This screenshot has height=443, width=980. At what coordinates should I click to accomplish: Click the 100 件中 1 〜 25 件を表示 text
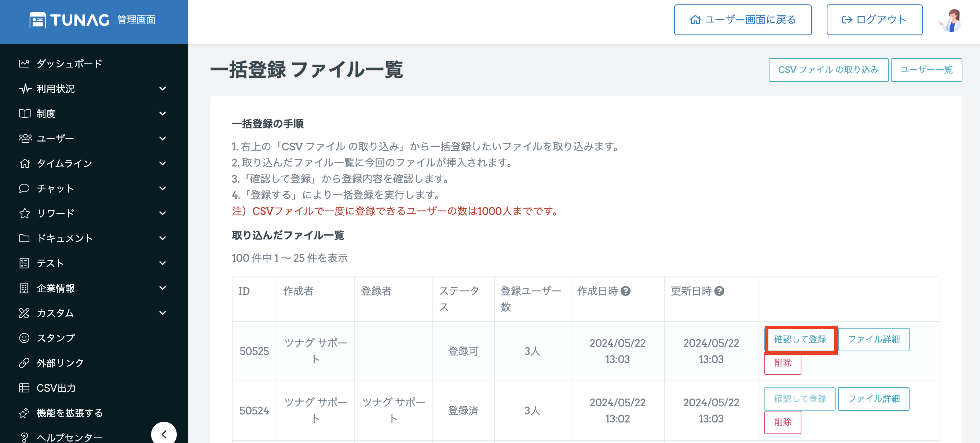(289, 258)
